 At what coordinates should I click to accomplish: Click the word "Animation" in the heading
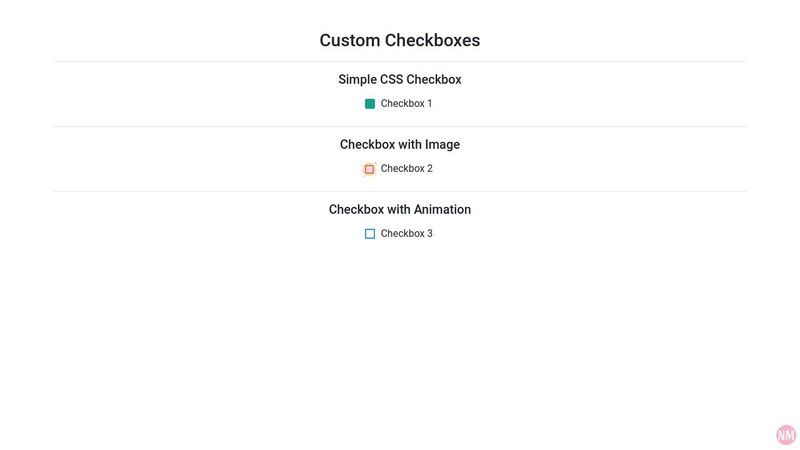pos(442,209)
